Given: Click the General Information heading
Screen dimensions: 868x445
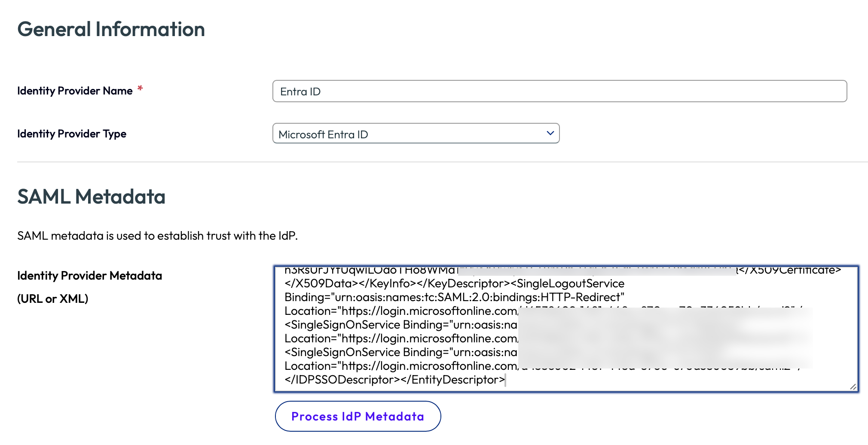Looking at the screenshot, I should tap(111, 30).
